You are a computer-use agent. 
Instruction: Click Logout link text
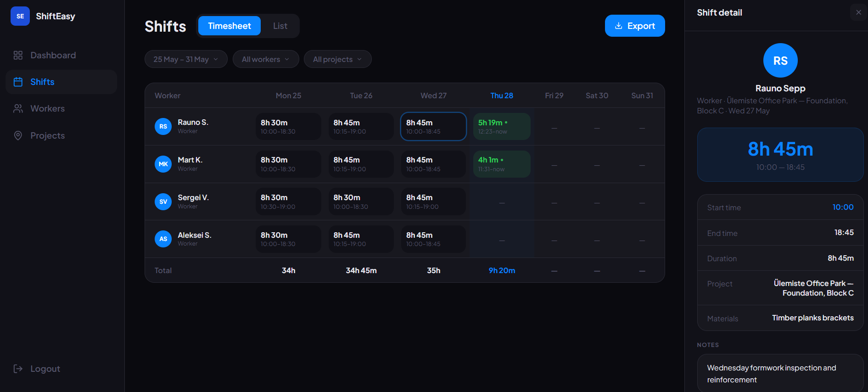(45, 369)
